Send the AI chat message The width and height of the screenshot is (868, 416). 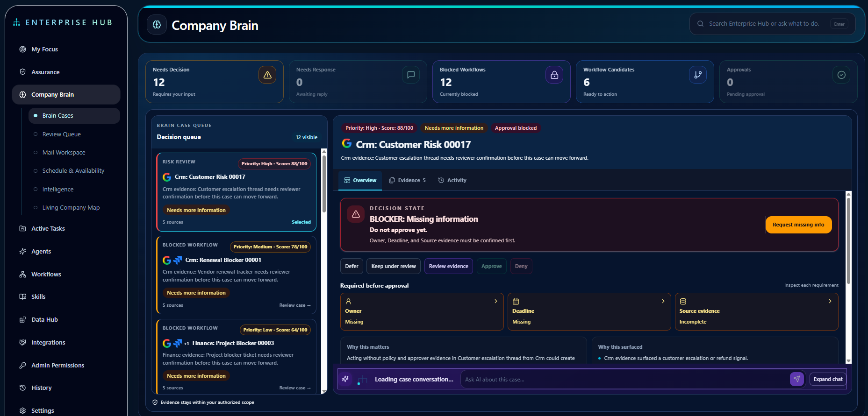[x=797, y=379]
